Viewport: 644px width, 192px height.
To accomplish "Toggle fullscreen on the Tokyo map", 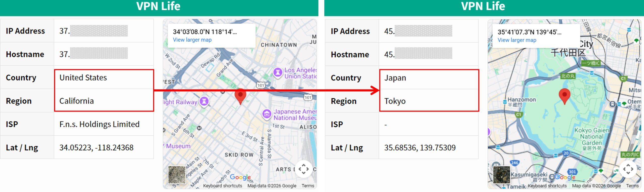I will click(x=628, y=169).
